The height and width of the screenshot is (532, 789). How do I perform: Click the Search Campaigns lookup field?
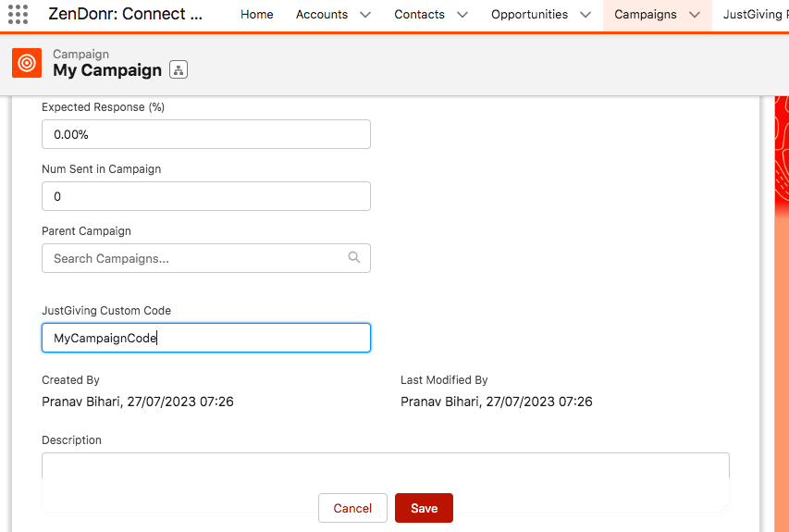pyautogui.click(x=206, y=258)
